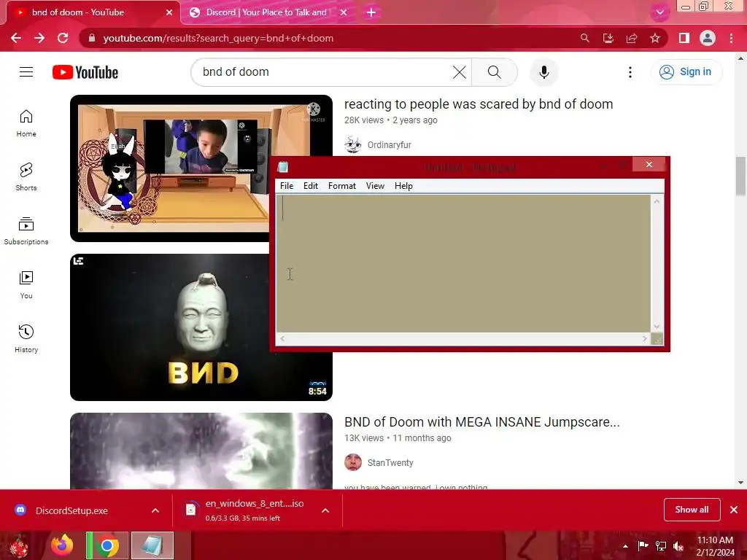This screenshot has width=747, height=560.
Task: Expand DiscordSetup.exe download options
Action: (155, 510)
